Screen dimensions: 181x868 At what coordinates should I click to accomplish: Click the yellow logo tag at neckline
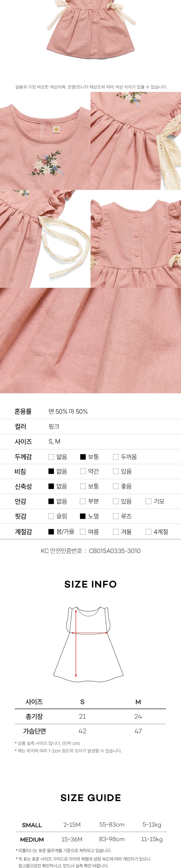(x=56, y=128)
